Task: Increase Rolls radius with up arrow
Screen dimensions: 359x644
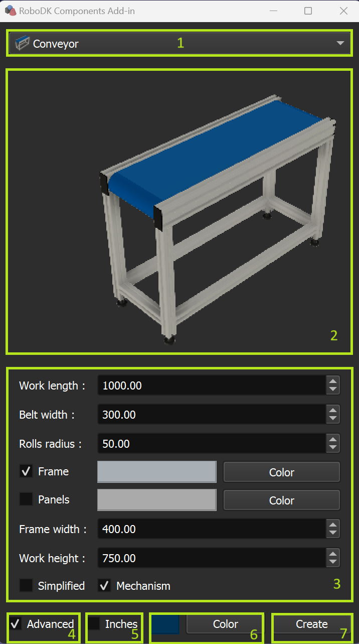Action: (333, 439)
